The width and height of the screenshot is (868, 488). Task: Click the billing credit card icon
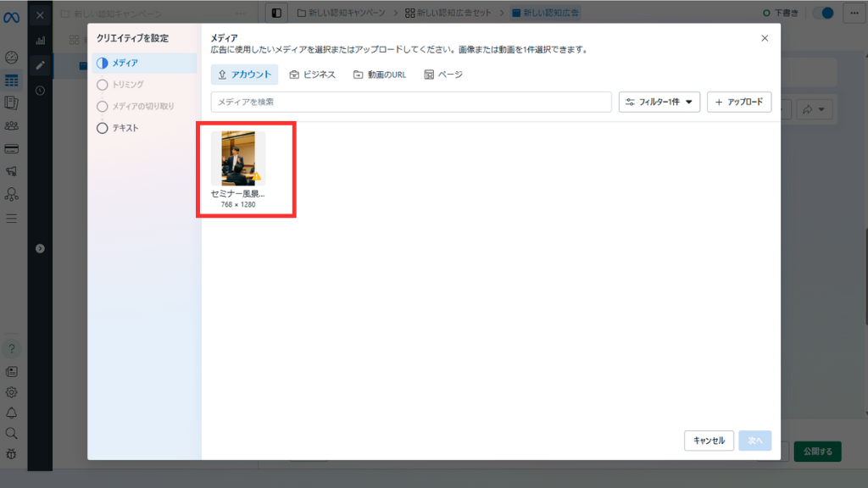pyautogui.click(x=12, y=149)
